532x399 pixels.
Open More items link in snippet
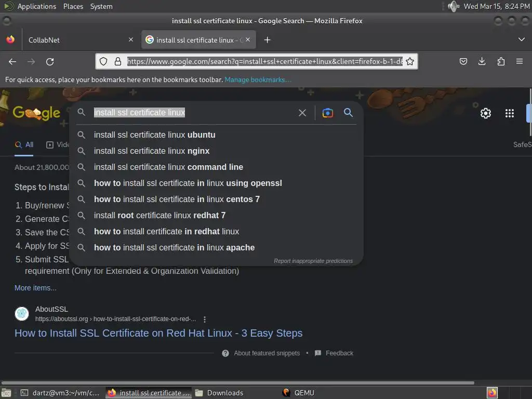(35, 288)
